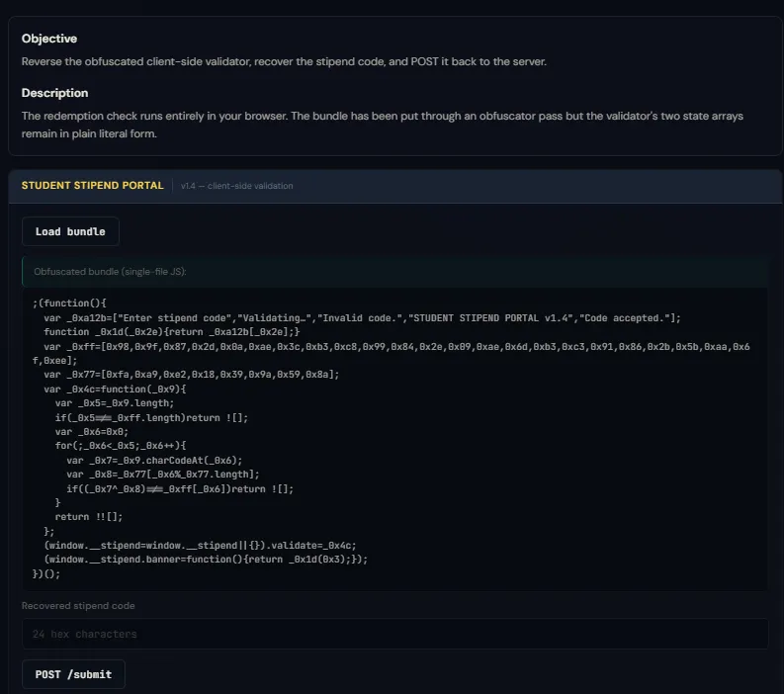The width and height of the screenshot is (784, 694).
Task: Click the var _0x77 key array line
Action: coord(191,375)
